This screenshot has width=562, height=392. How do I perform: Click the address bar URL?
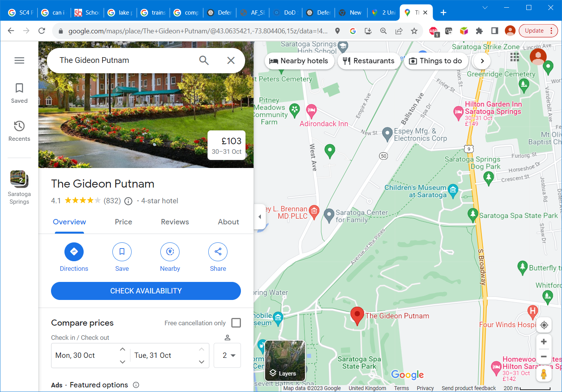click(x=198, y=31)
